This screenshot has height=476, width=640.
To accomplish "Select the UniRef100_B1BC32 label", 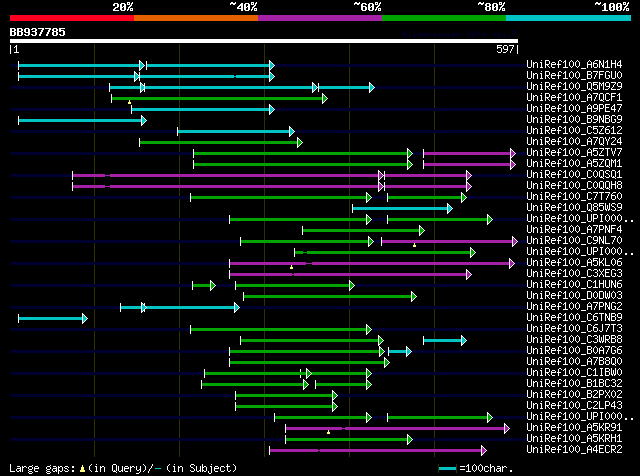I will pos(574,384).
